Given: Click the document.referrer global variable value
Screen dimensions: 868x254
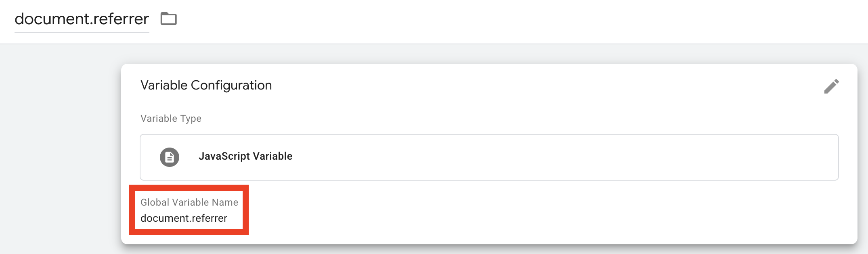Looking at the screenshot, I should [184, 219].
